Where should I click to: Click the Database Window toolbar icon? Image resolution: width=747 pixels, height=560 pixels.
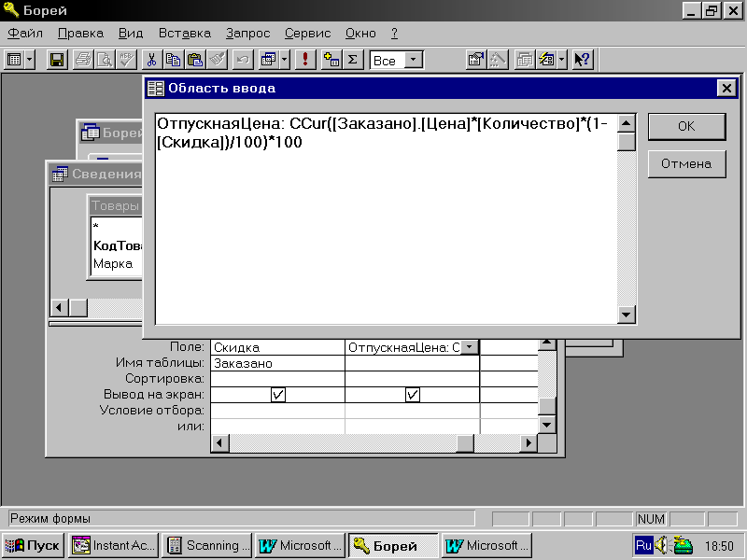pos(525,60)
